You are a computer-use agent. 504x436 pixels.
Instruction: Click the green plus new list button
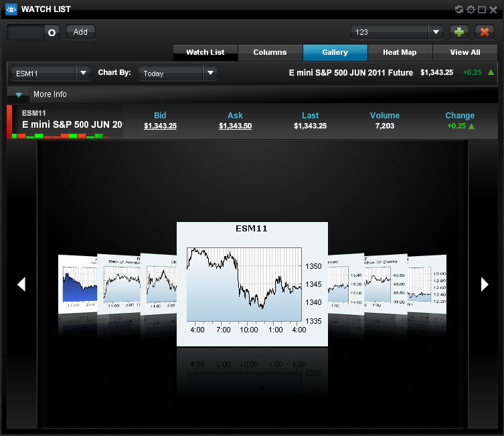coord(459,32)
